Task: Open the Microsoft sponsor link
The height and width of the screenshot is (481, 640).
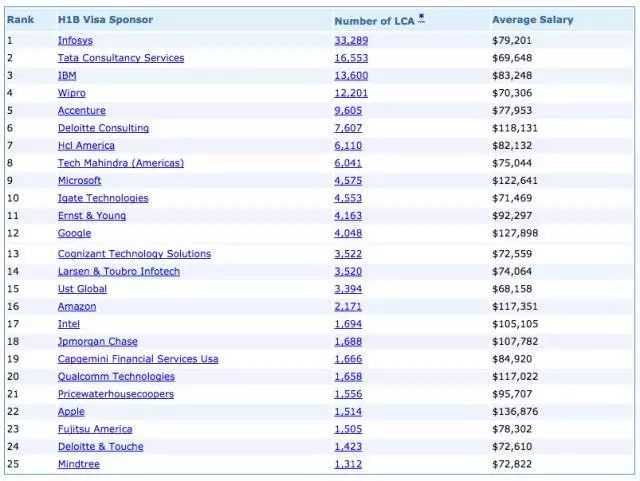Action: (x=79, y=180)
